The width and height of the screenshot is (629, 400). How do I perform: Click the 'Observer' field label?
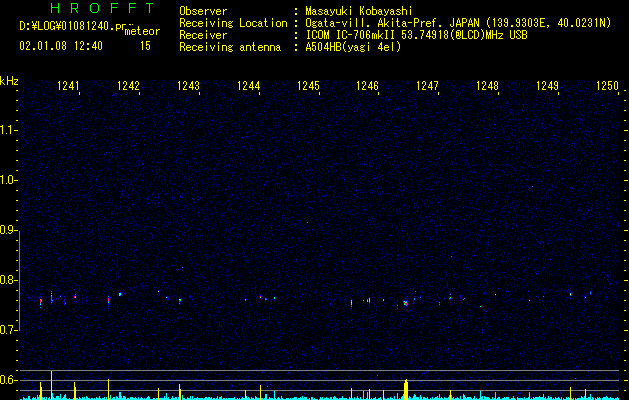click(203, 11)
